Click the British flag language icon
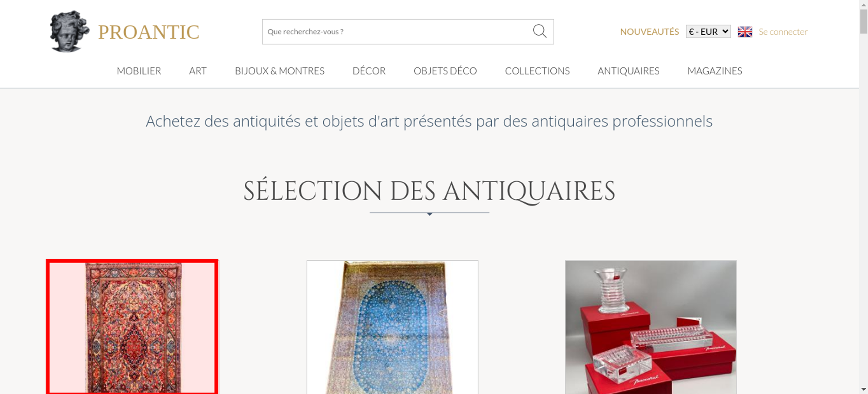This screenshot has width=868, height=394. click(745, 32)
